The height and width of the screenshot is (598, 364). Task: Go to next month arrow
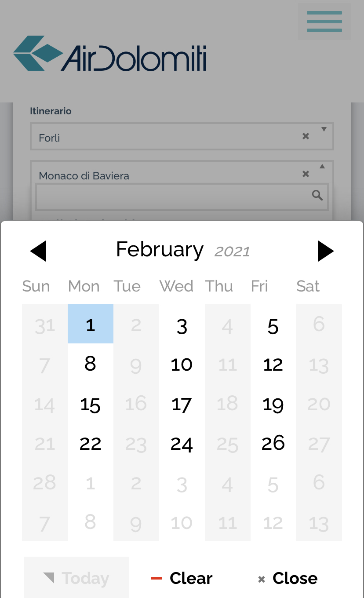point(325,252)
